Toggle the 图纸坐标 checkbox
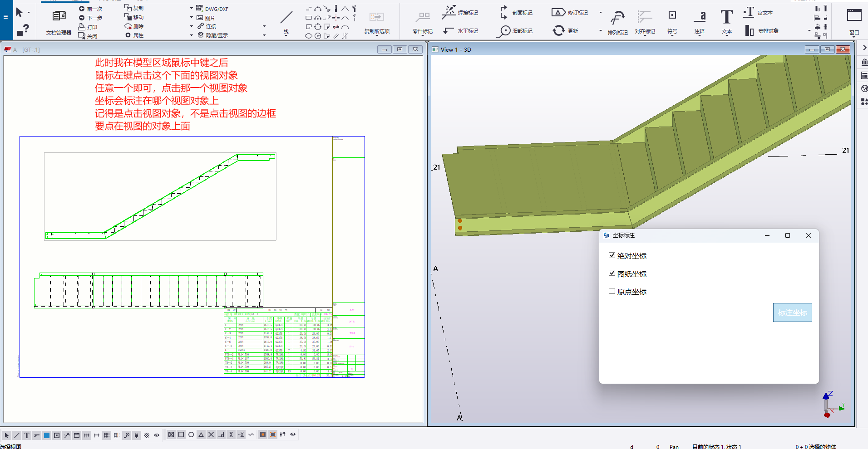Image resolution: width=868 pixels, height=449 pixels. point(612,273)
